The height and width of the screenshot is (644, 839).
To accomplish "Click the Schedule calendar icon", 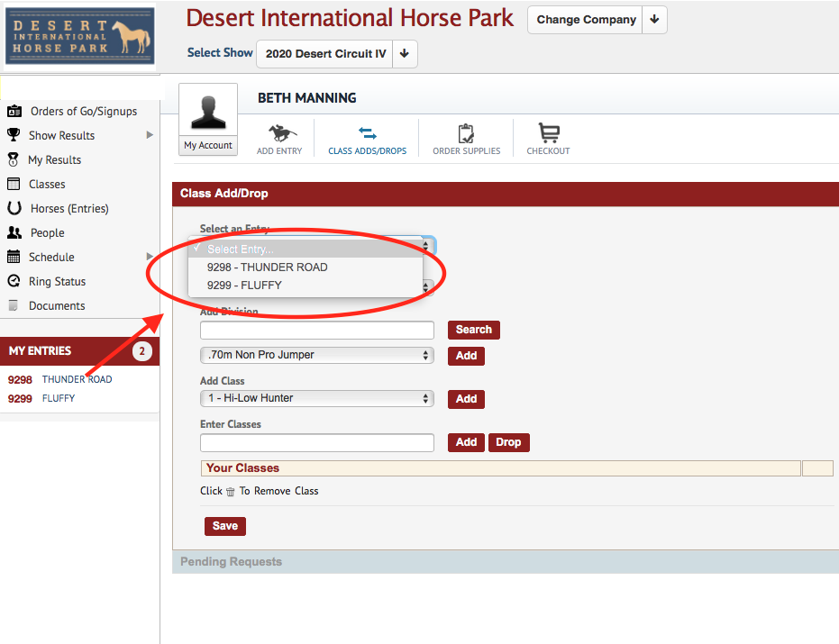I will (14, 257).
